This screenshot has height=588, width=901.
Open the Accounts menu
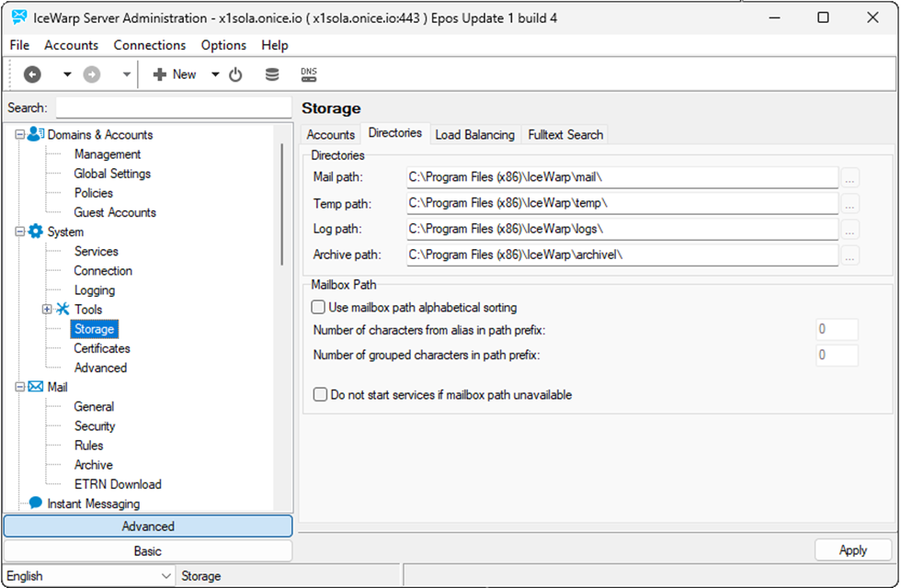pos(72,45)
